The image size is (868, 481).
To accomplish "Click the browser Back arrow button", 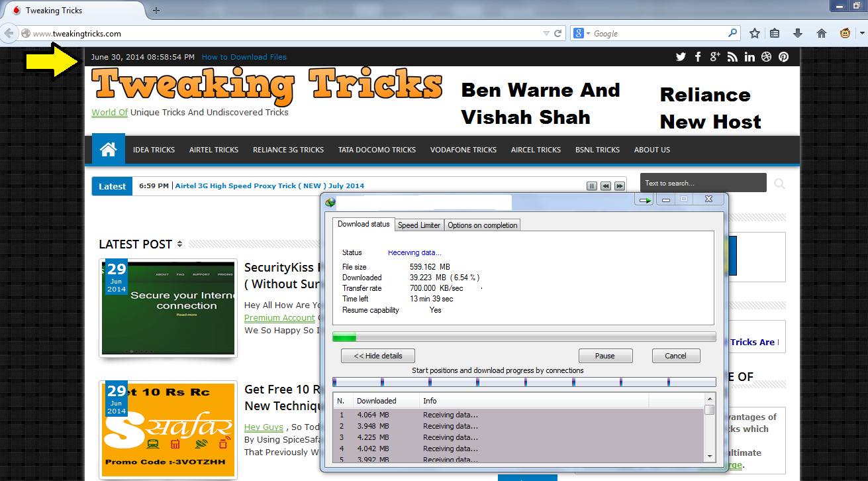I will 9,33.
